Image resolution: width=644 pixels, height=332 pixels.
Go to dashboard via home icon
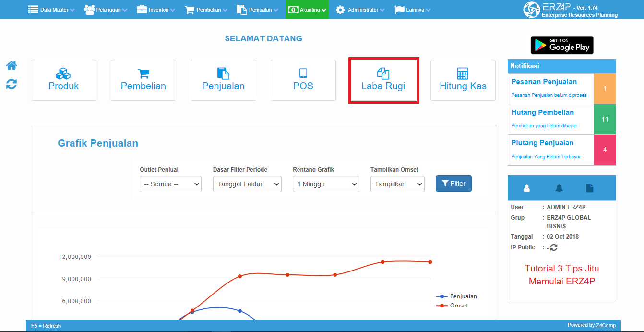point(12,65)
